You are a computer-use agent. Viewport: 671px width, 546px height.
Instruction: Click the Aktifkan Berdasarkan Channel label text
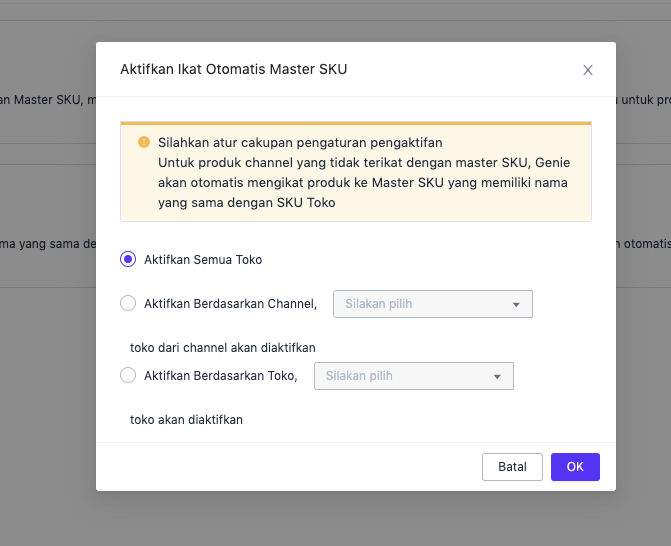(x=230, y=304)
